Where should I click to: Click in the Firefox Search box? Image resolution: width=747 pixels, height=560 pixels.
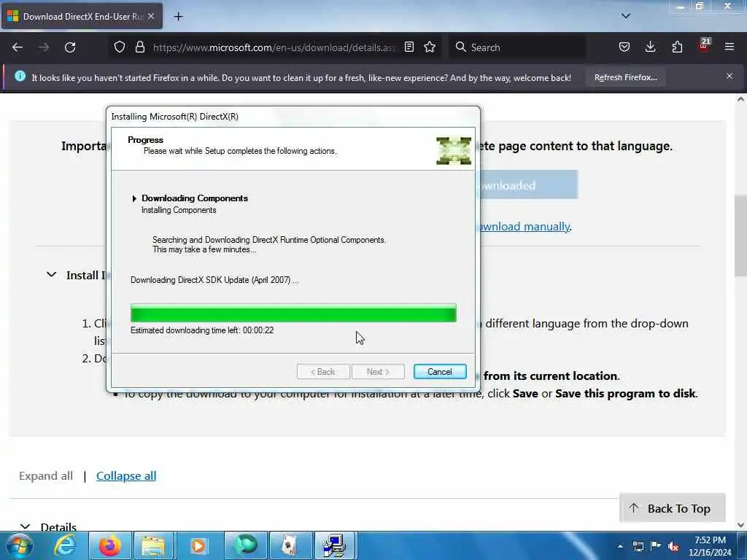pyautogui.click(x=517, y=47)
